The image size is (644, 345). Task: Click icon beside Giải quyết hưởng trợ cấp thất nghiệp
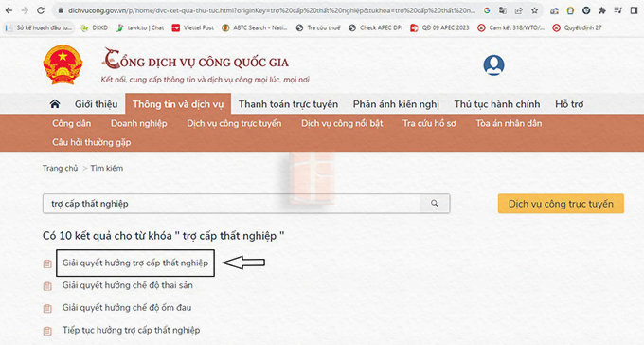[x=47, y=263]
